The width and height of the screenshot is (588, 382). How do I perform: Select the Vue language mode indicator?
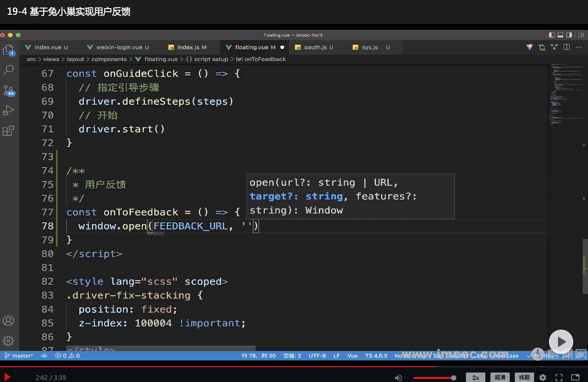click(353, 356)
